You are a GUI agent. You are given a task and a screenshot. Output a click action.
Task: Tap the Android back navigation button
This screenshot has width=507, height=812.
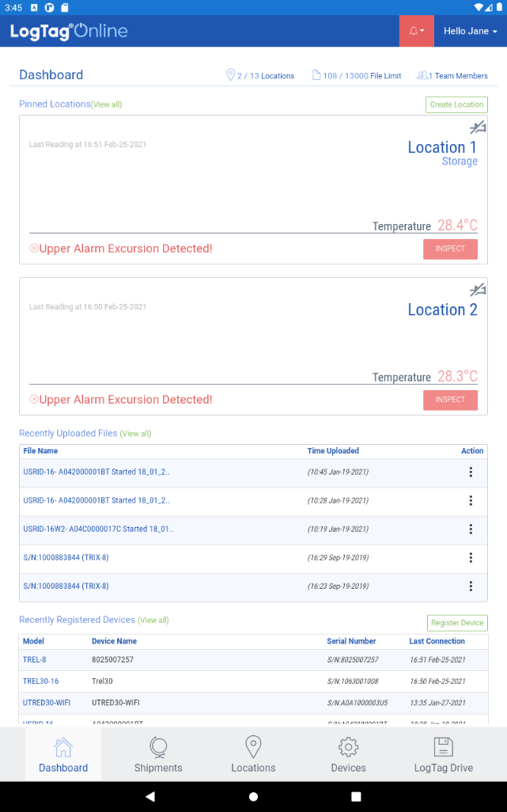click(150, 796)
